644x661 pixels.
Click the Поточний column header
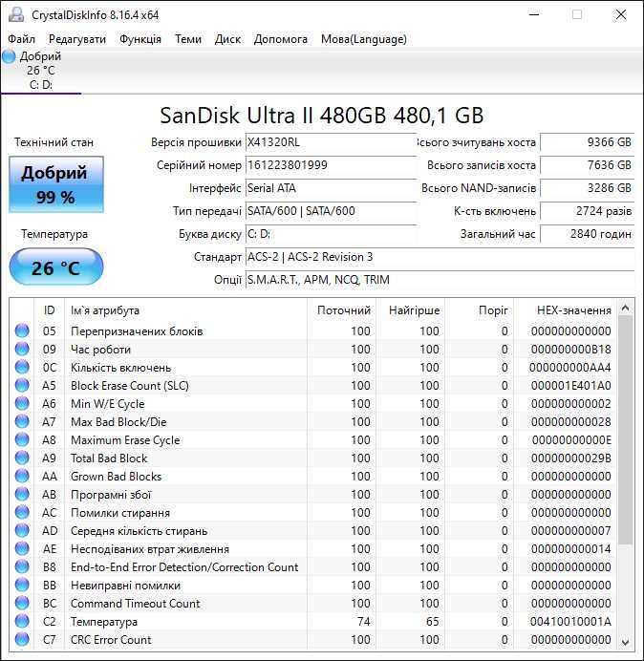pyautogui.click(x=342, y=310)
